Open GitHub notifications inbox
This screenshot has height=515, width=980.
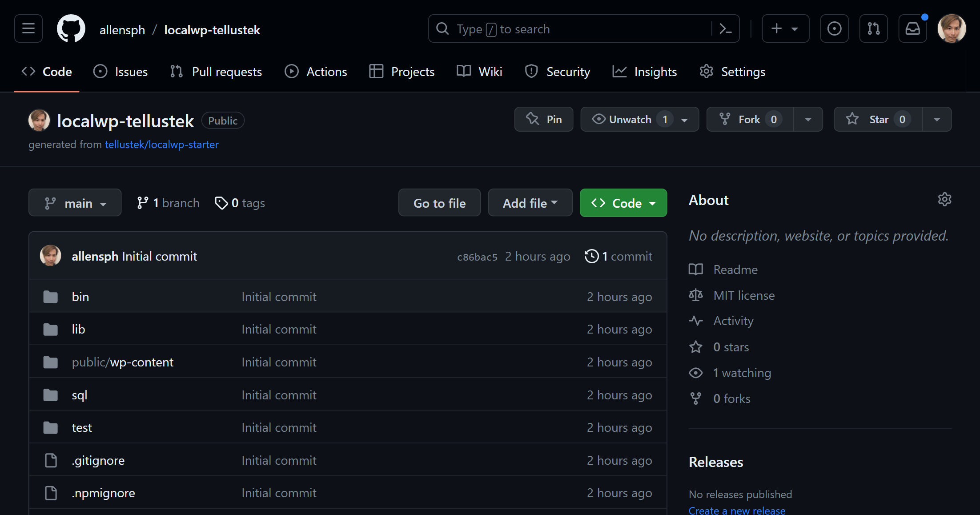[x=912, y=28]
